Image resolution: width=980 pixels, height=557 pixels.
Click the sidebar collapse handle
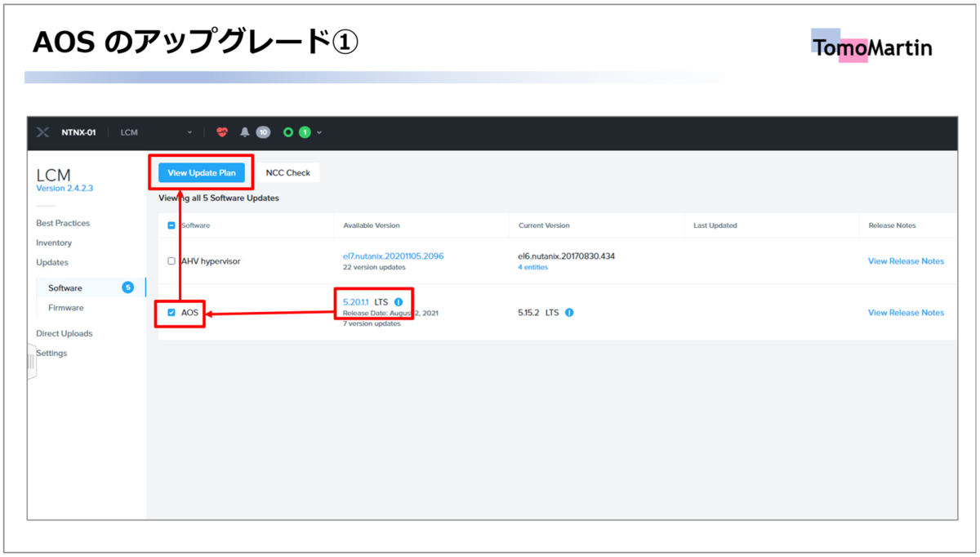[x=31, y=361]
